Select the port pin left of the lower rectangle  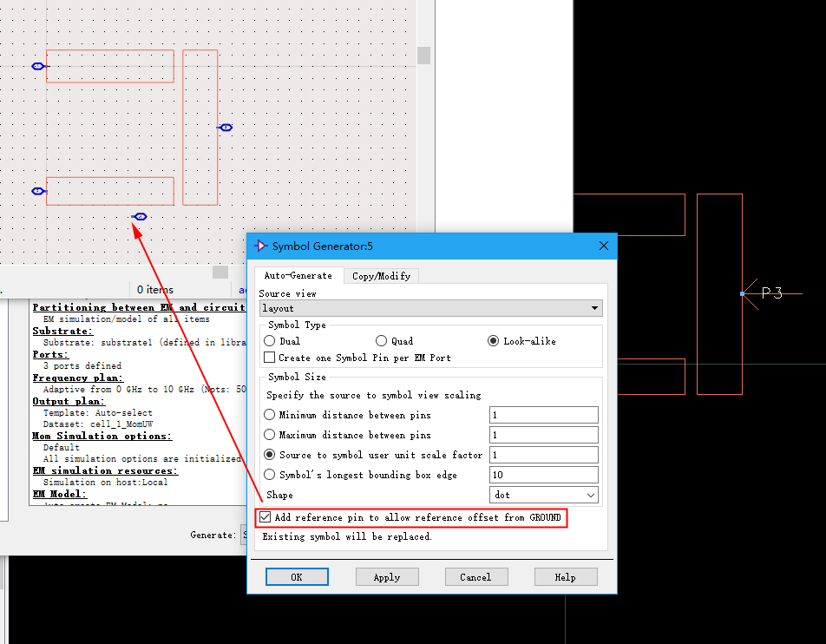(38, 191)
